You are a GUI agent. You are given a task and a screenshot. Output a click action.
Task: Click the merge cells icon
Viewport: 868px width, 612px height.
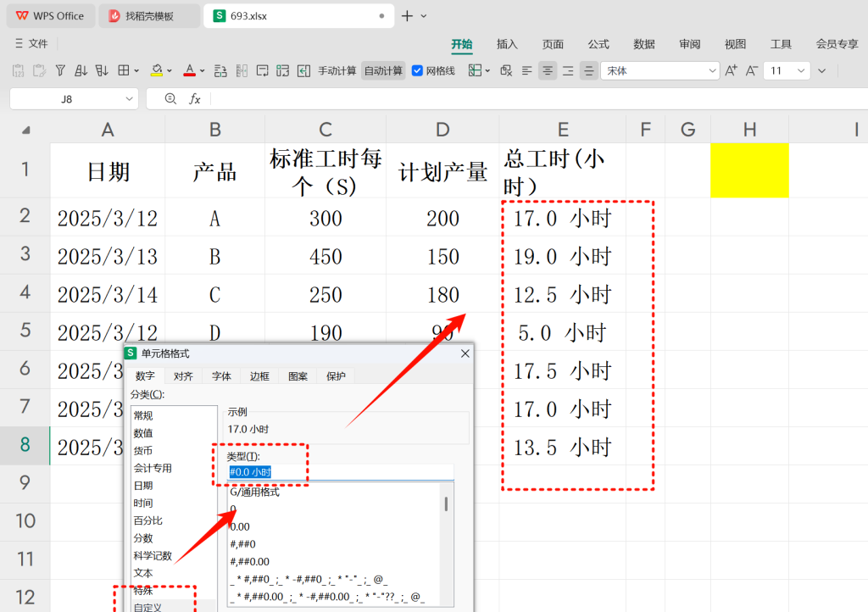(x=283, y=71)
